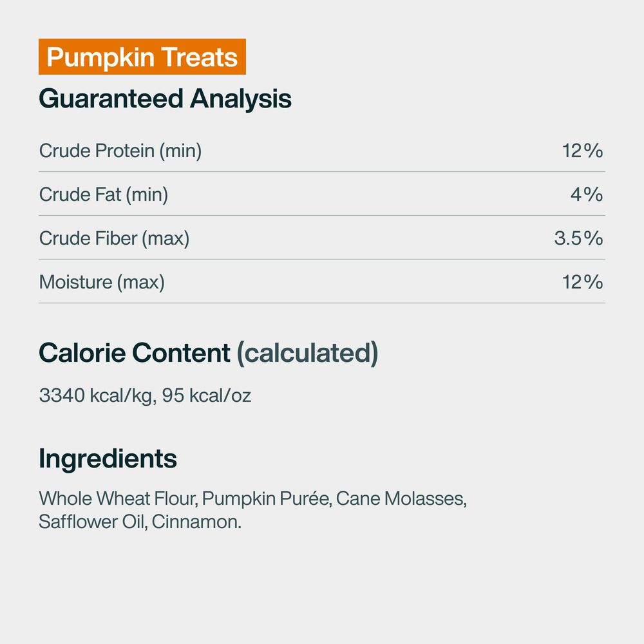Select Cinnamon at the end of ingredients
This screenshot has height=644, width=644.
[198, 522]
